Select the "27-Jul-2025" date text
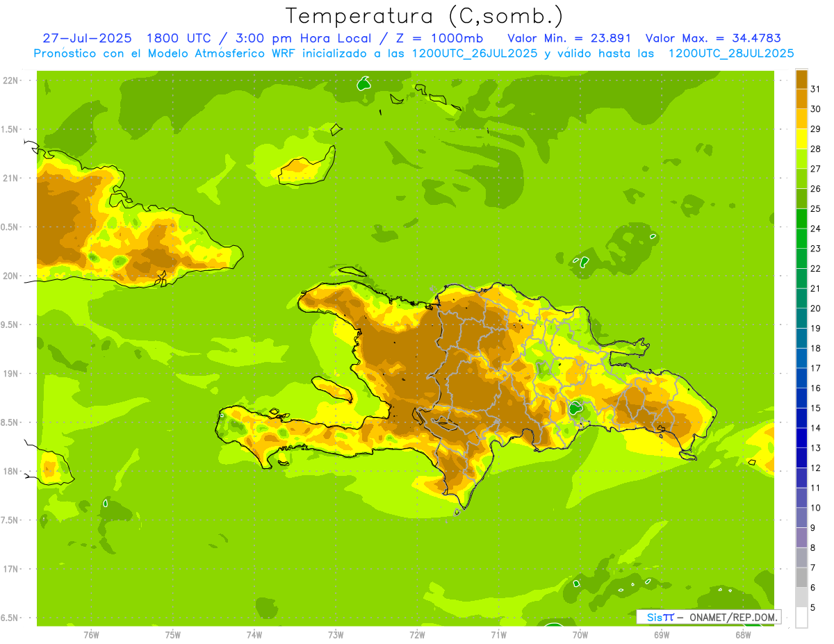The image size is (834, 644). click(87, 38)
